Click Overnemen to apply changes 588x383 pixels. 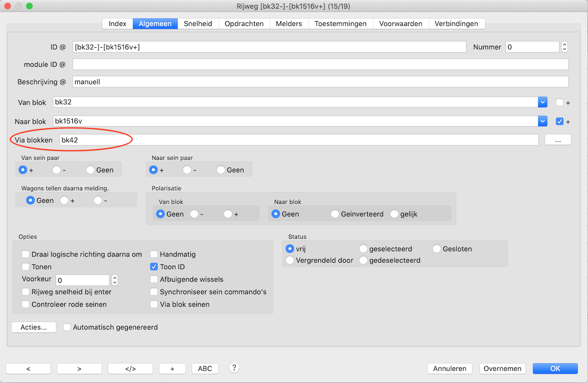pos(503,368)
